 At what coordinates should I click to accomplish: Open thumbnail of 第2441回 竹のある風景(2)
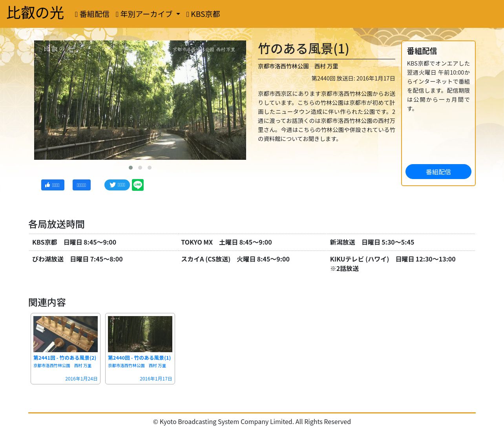click(x=66, y=334)
